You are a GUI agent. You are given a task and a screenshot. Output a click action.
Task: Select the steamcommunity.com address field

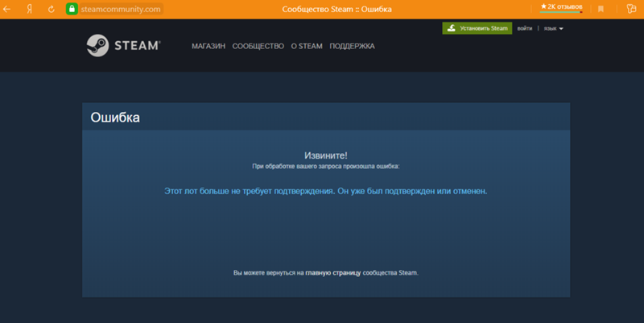click(120, 9)
